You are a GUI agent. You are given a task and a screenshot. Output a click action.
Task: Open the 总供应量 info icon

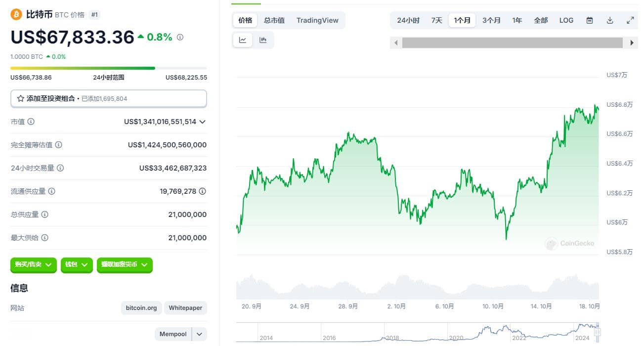coord(44,215)
